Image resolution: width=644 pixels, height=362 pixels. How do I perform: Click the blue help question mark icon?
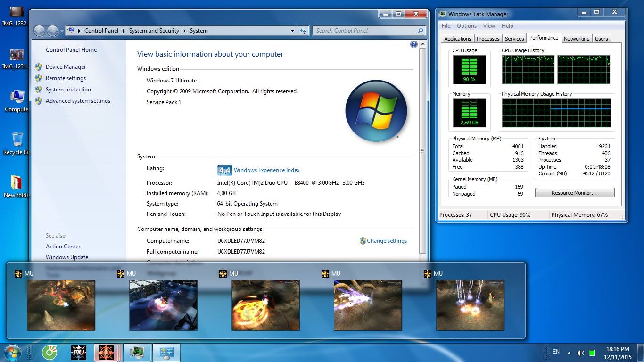413,44
